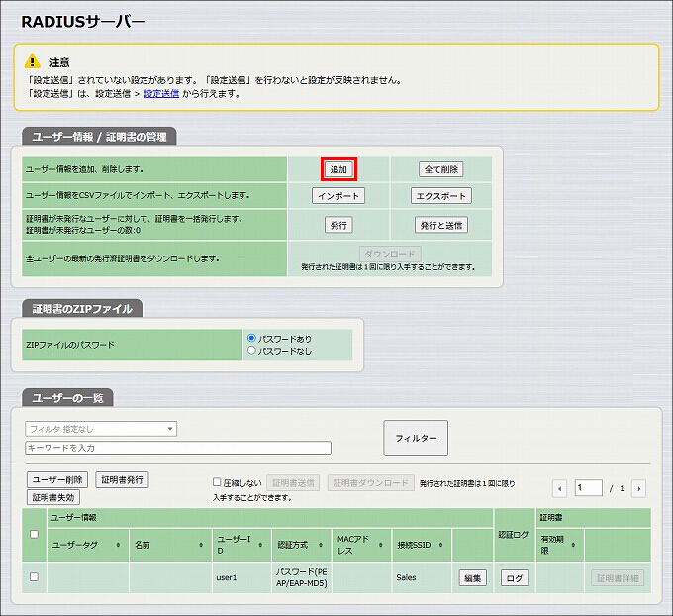673x616 pixels.
Task: Click the パスワード(PEAP/EAP-MD5) cell
Action: (301, 577)
